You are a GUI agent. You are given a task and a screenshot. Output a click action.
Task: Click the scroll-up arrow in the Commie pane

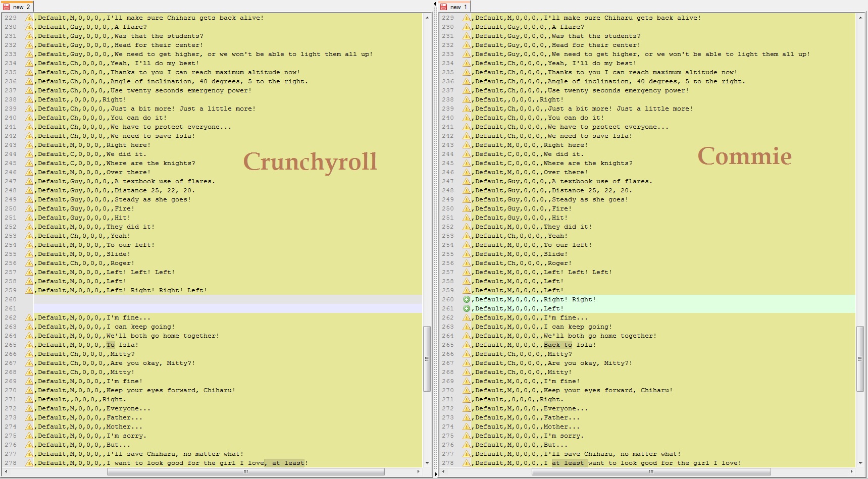pyautogui.click(x=860, y=18)
